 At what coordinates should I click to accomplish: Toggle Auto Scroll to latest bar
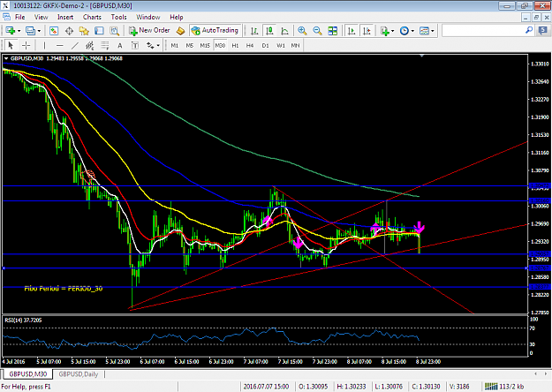(352, 31)
